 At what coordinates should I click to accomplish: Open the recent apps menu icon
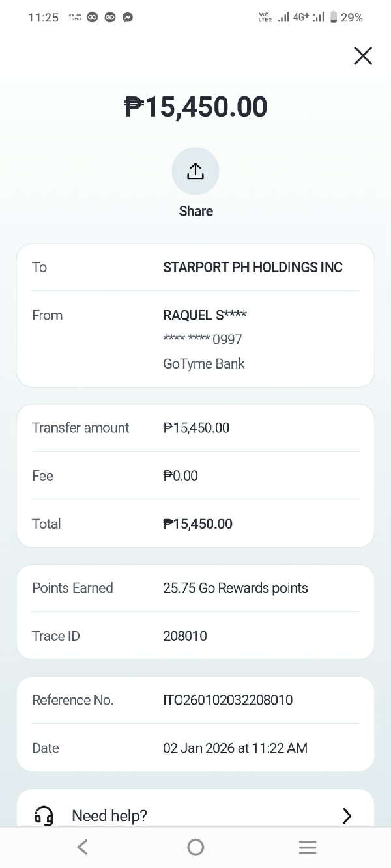308,847
